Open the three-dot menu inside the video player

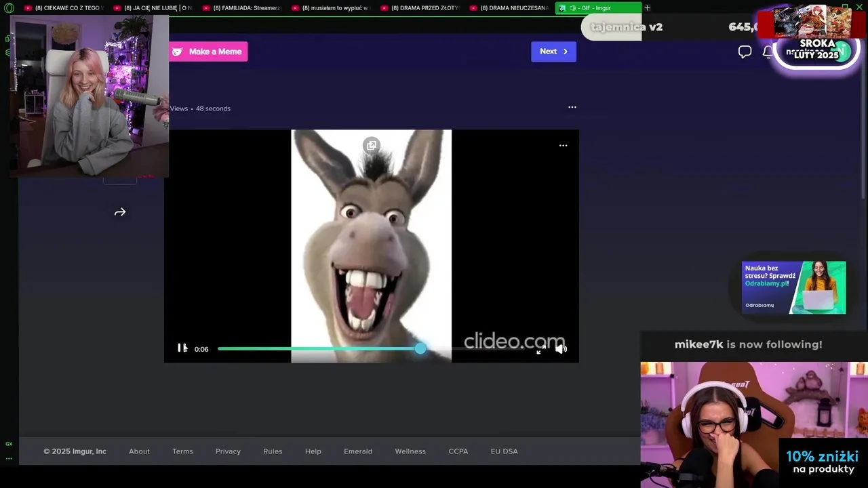coord(563,145)
